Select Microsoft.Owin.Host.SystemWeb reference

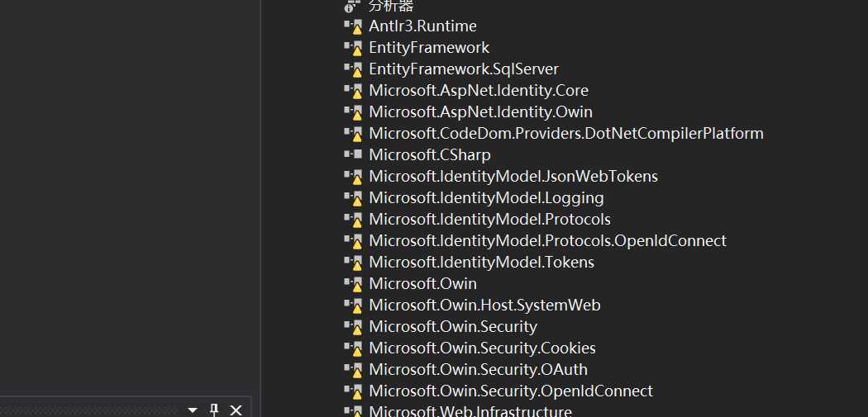pyautogui.click(x=484, y=306)
